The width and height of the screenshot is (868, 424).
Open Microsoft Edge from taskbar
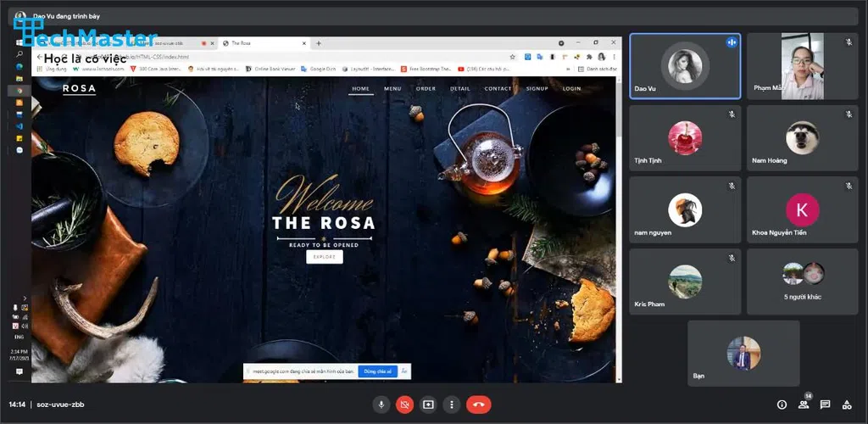click(19, 66)
